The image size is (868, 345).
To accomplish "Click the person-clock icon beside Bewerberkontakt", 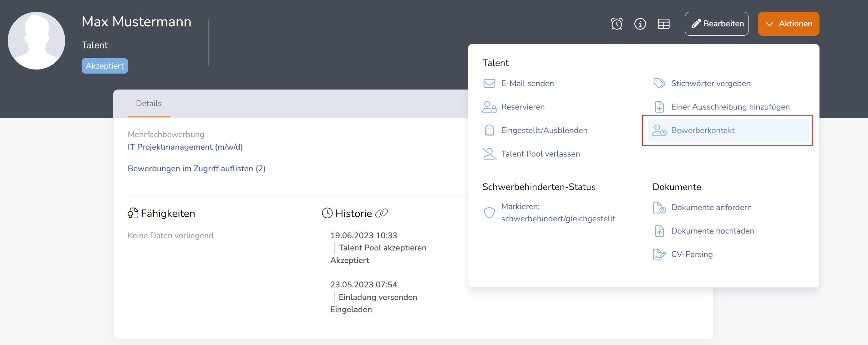I will coord(659,130).
